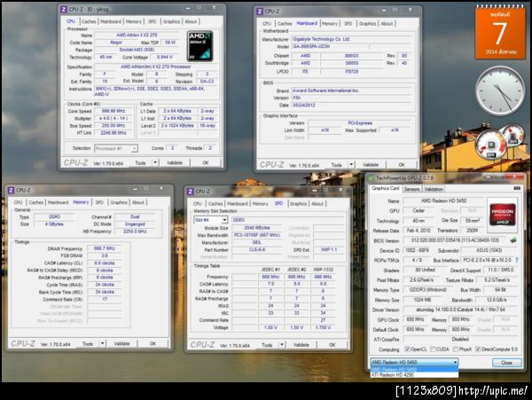Click the Radeon Graphics logo in GPU-Z
Viewport: 532px width, 400px height.
pos(503,214)
